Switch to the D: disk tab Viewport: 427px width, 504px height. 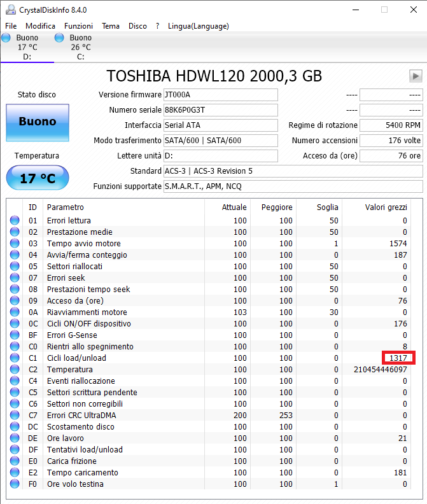(x=27, y=47)
